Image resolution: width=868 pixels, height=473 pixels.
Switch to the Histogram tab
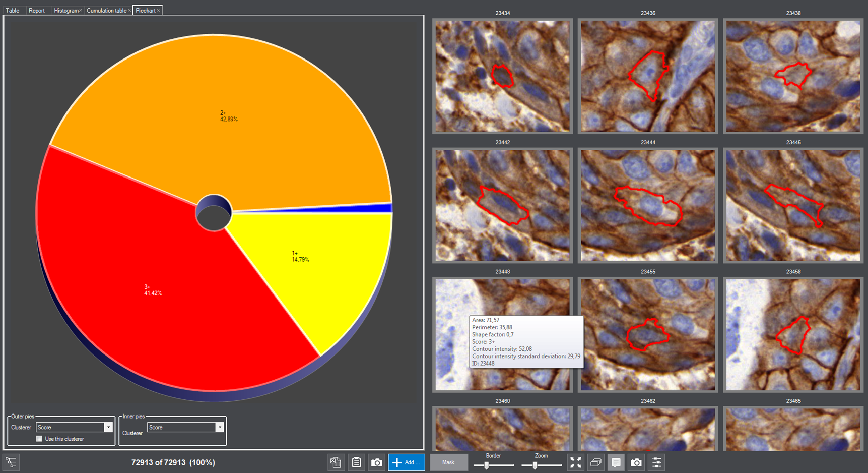tap(66, 11)
